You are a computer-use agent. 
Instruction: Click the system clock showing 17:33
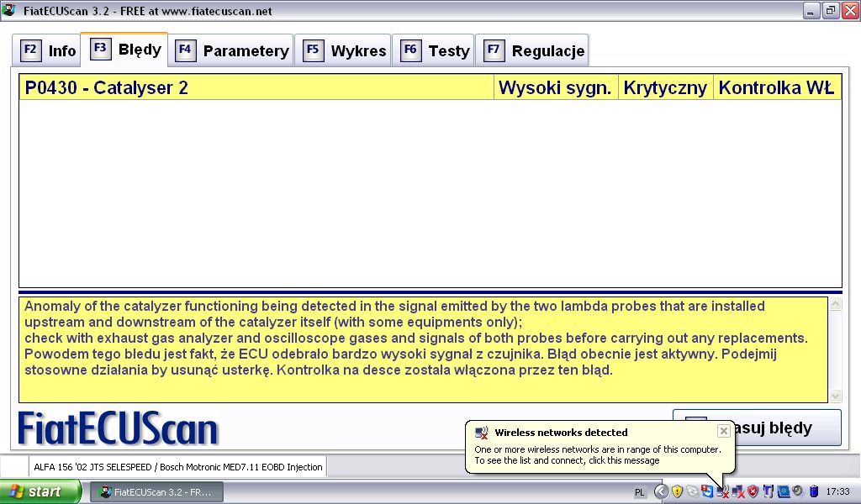tap(838, 492)
